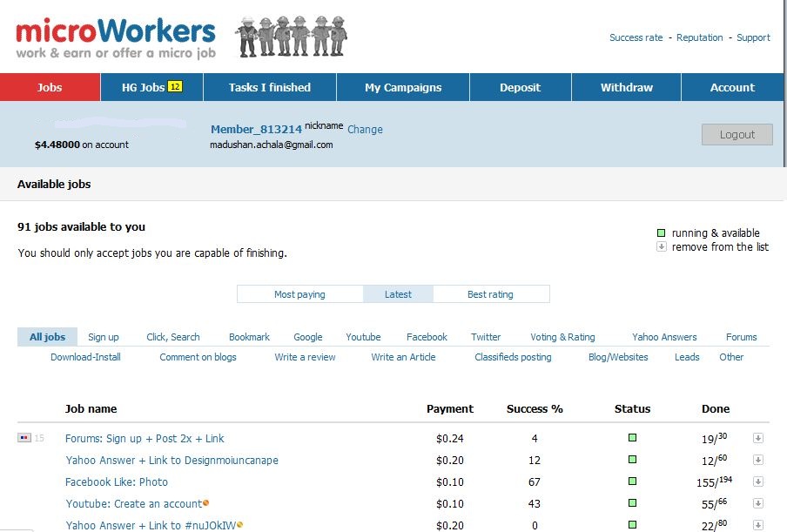This screenshot has width=787, height=532.
Task: Filter jobs by Classifieds posting
Action: pos(513,357)
